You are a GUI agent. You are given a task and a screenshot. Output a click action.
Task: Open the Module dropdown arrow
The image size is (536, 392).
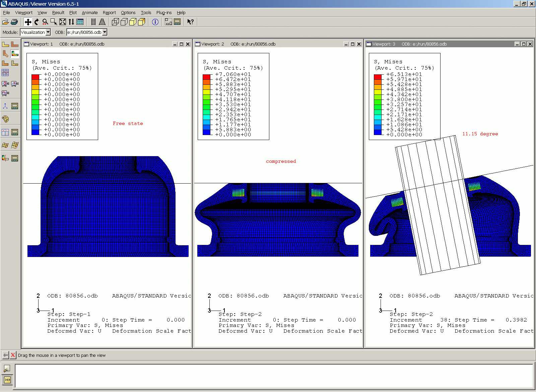48,32
